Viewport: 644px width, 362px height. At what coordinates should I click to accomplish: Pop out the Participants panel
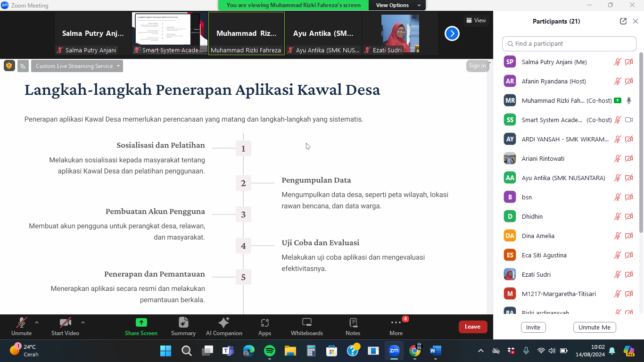(x=623, y=21)
